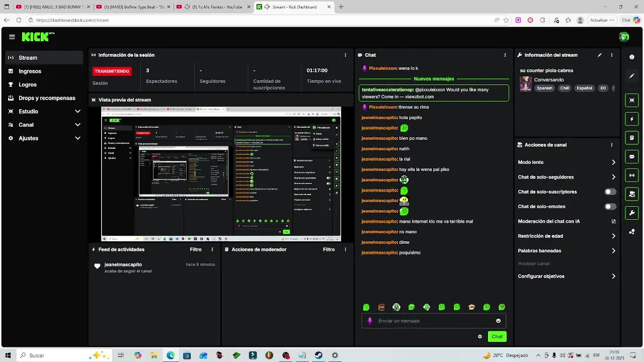
Task: Enable Chat de solo-emotes toggle
Action: point(610,207)
